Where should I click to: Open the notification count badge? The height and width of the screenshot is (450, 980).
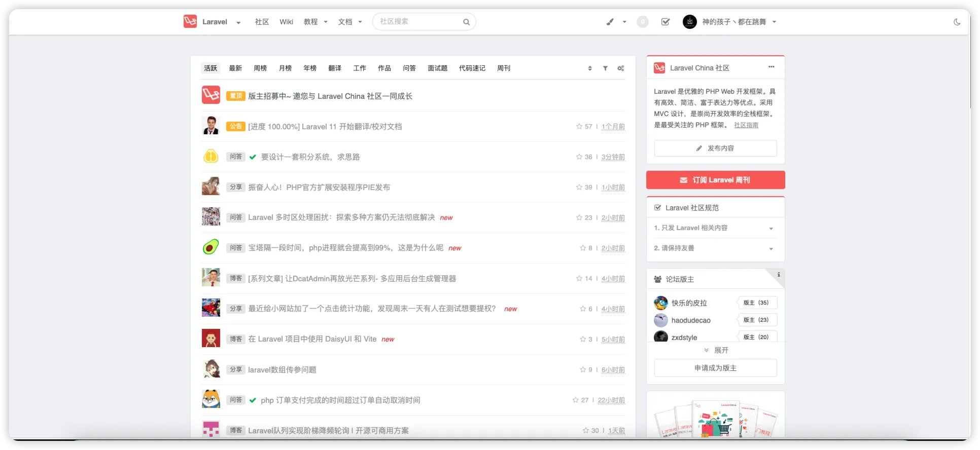(643, 22)
